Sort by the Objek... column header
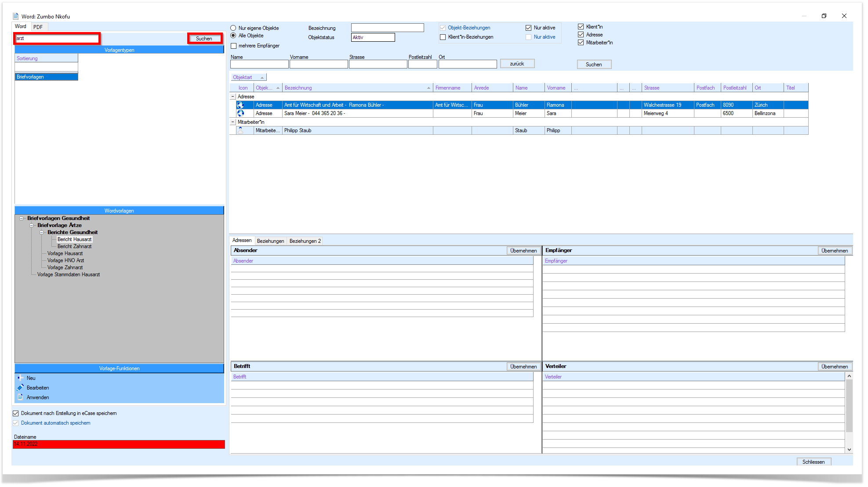The width and height of the screenshot is (868, 487). (x=268, y=88)
